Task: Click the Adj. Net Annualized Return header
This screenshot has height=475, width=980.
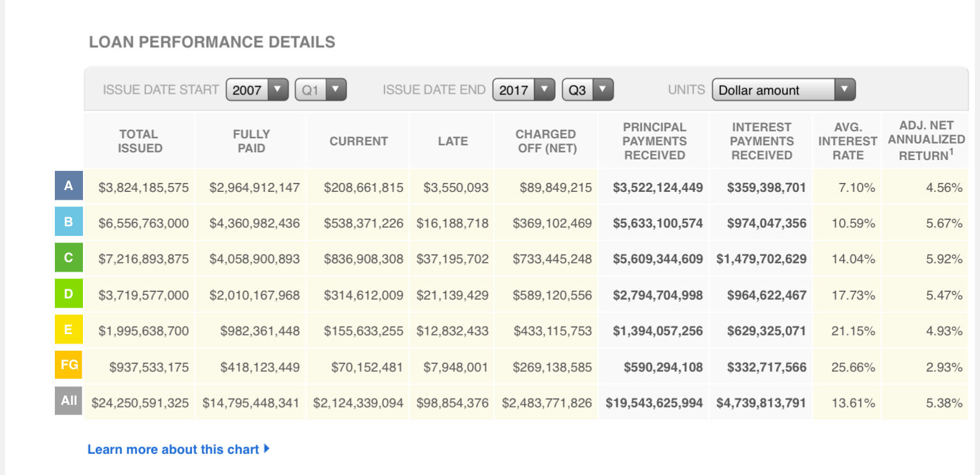Action: (x=926, y=140)
